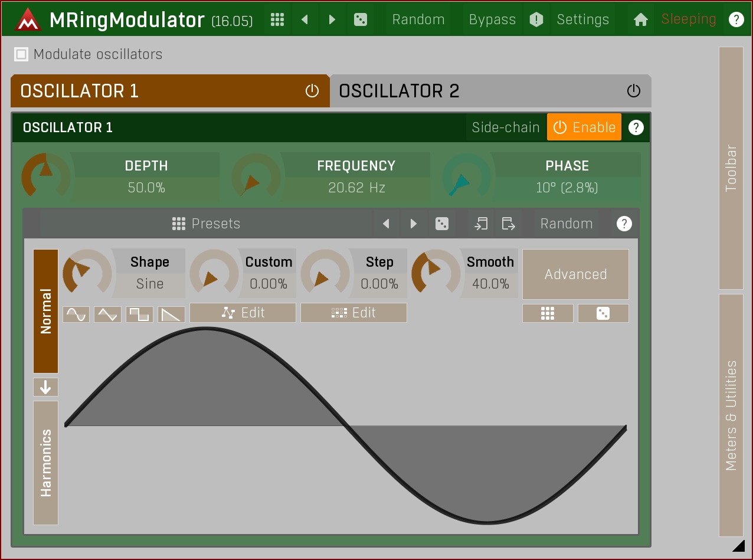The image size is (753, 560).
Task: Select the sawtooth wave shape icon
Action: click(x=171, y=315)
